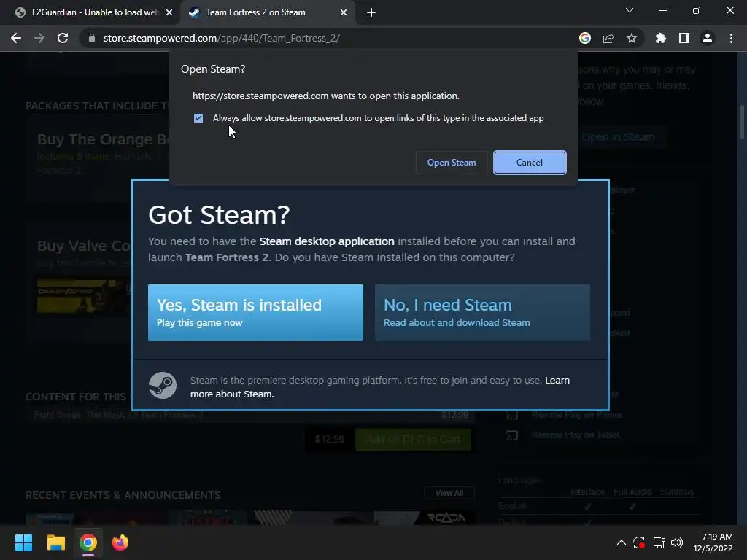Image resolution: width=747 pixels, height=560 pixels.
Task: Reload the Steam store page
Action: [x=63, y=38]
